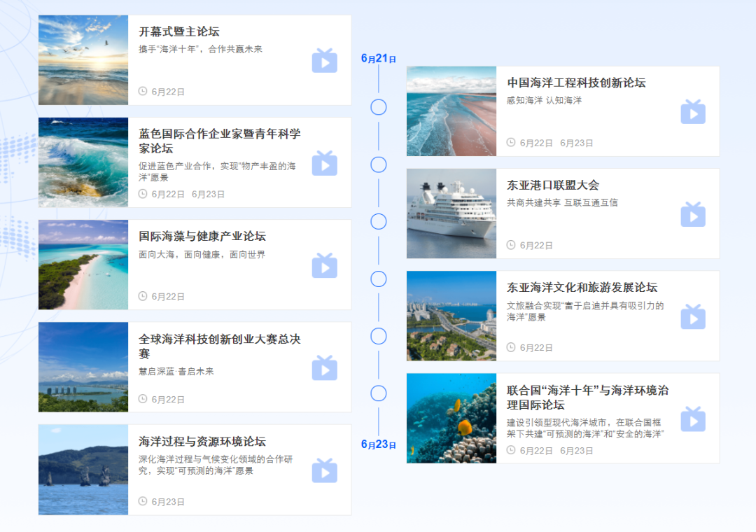Click the TV icon on 东亚海洋文化和旅游发展论坛 card
The height and width of the screenshot is (532, 756).
pos(693,316)
